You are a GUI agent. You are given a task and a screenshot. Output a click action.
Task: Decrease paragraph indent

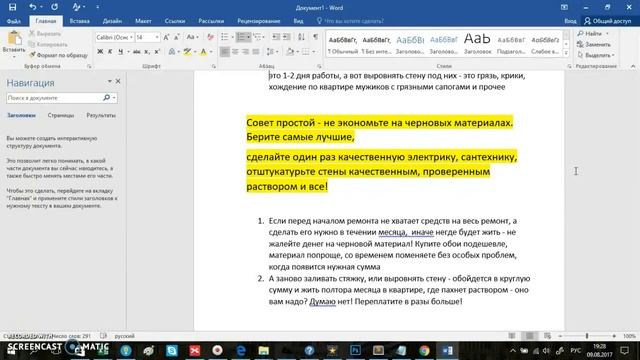click(x=276, y=37)
